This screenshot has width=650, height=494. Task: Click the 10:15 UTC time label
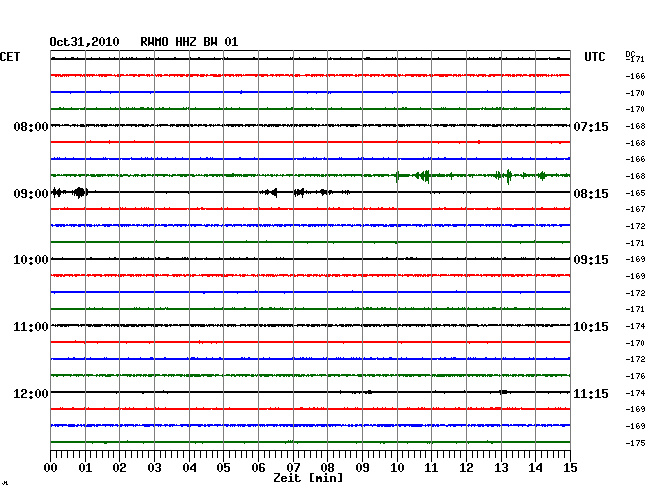point(591,327)
